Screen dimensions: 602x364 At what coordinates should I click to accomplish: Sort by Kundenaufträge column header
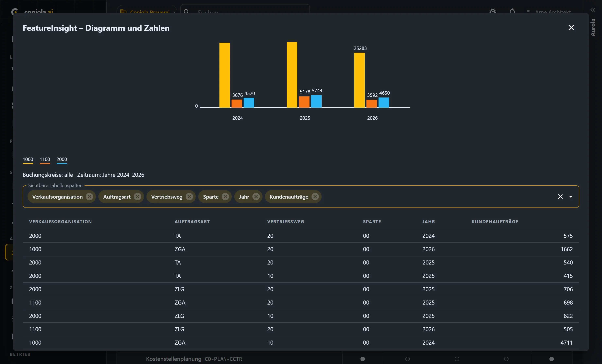[495, 222]
